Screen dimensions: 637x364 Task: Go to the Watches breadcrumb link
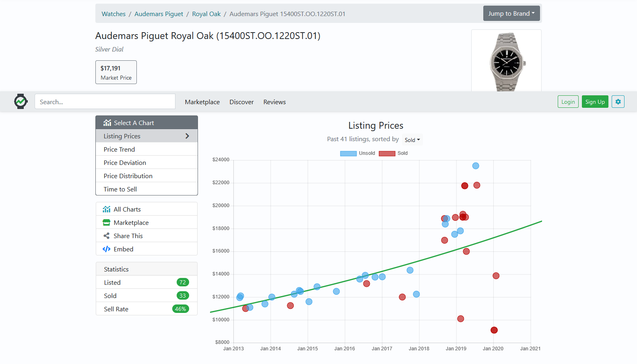[113, 14]
